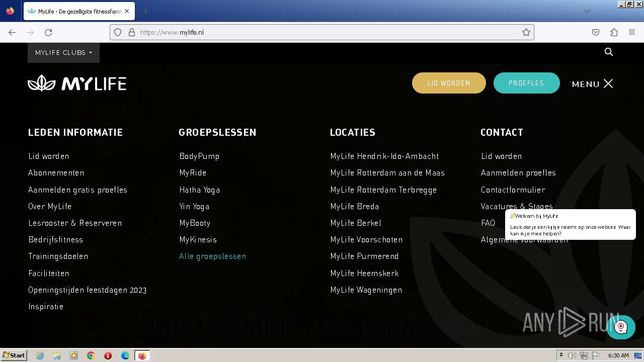
Task: Open the chat assistant bubble icon
Action: 621,327
